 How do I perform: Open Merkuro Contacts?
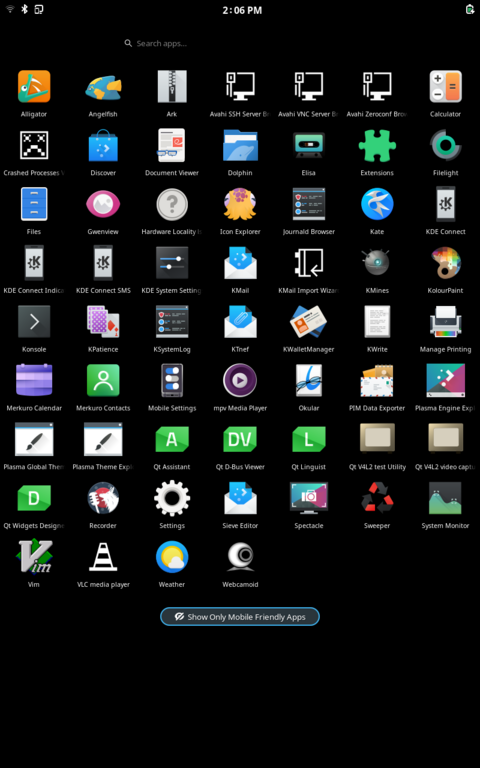pyautogui.click(x=103, y=381)
